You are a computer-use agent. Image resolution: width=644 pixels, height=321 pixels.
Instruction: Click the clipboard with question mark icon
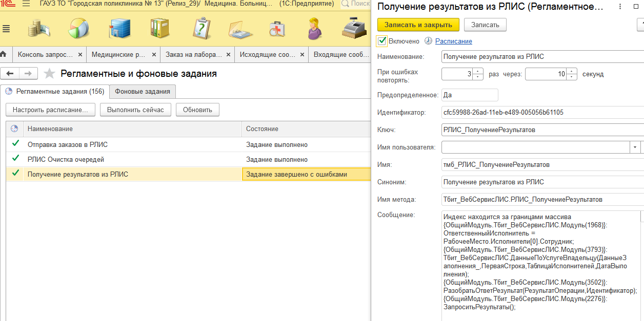pos(202,29)
